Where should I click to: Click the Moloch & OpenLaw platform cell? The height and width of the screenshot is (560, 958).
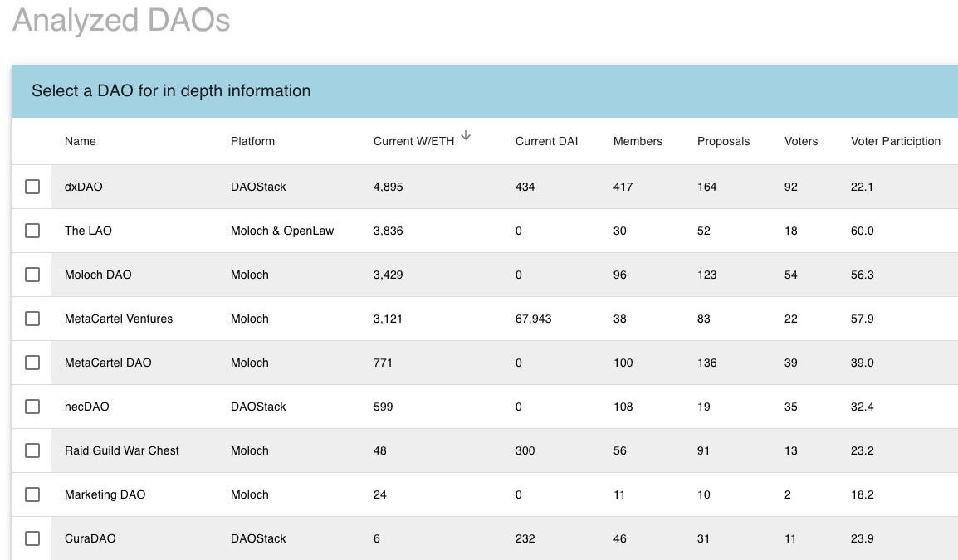pyautogui.click(x=281, y=231)
